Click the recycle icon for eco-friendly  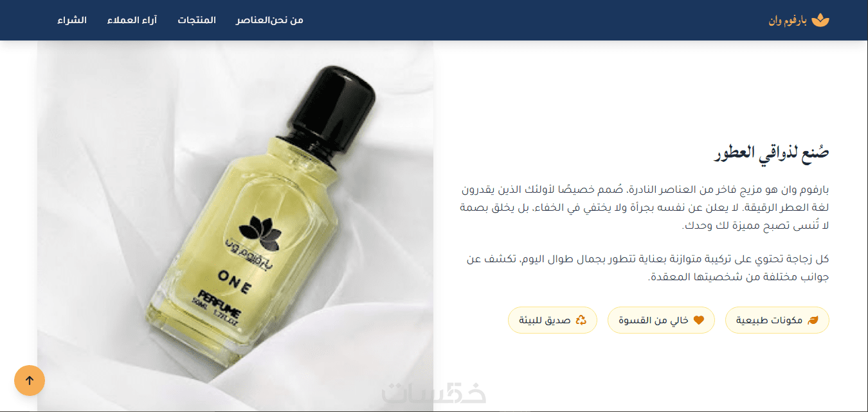pyautogui.click(x=581, y=320)
